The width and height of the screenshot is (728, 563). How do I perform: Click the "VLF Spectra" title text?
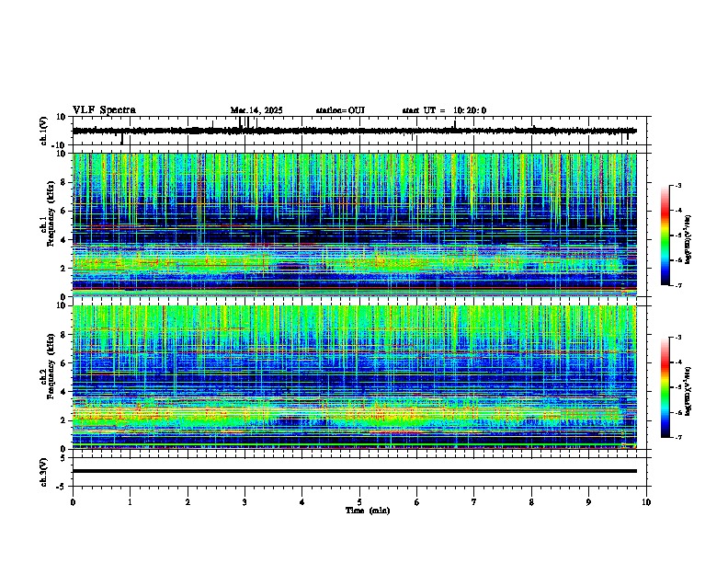coord(104,110)
